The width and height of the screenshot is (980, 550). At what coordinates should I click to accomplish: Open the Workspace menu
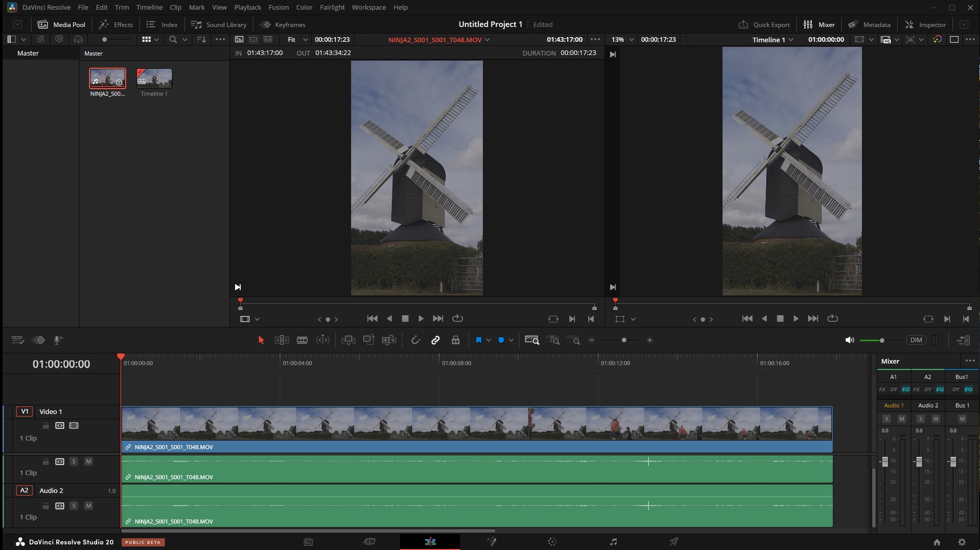368,7
